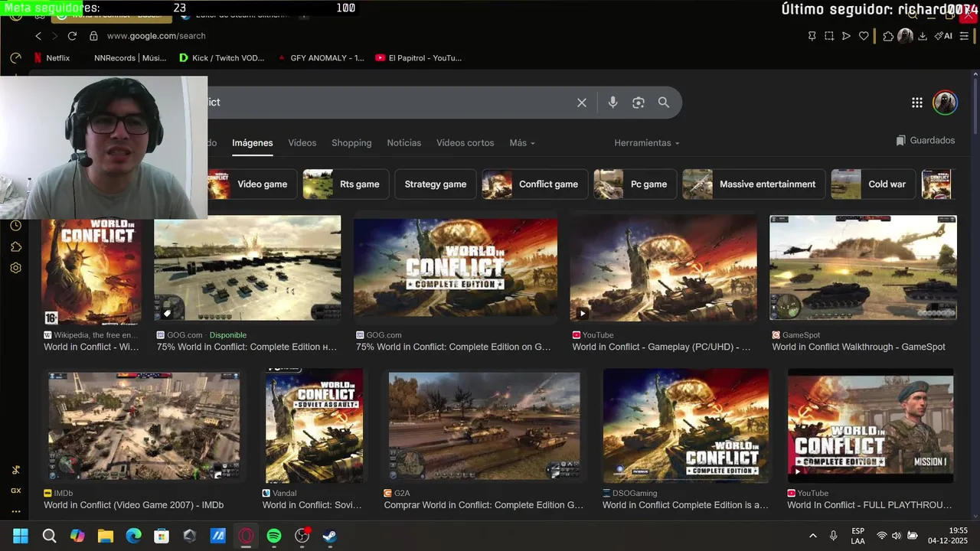Viewport: 980px width, 551px height.
Task: Submit search with magnifying glass icon
Action: coord(664,103)
